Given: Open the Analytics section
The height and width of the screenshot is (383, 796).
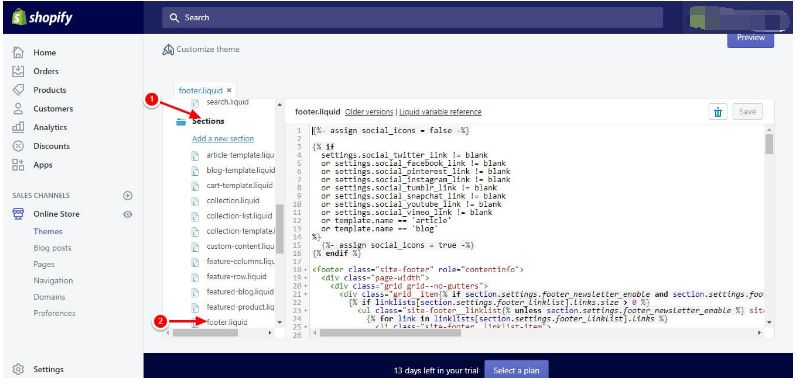Looking at the screenshot, I should tap(50, 127).
